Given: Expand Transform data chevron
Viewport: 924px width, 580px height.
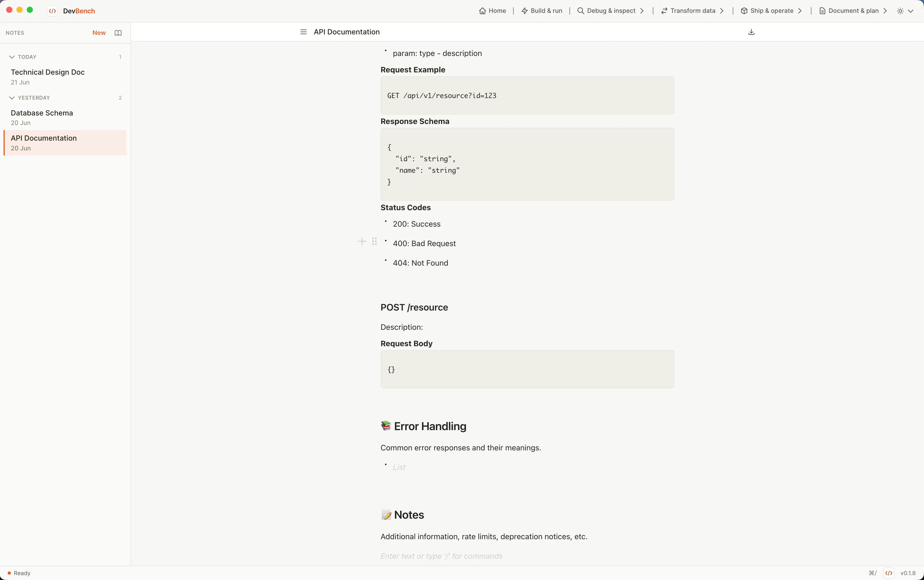Looking at the screenshot, I should [721, 11].
